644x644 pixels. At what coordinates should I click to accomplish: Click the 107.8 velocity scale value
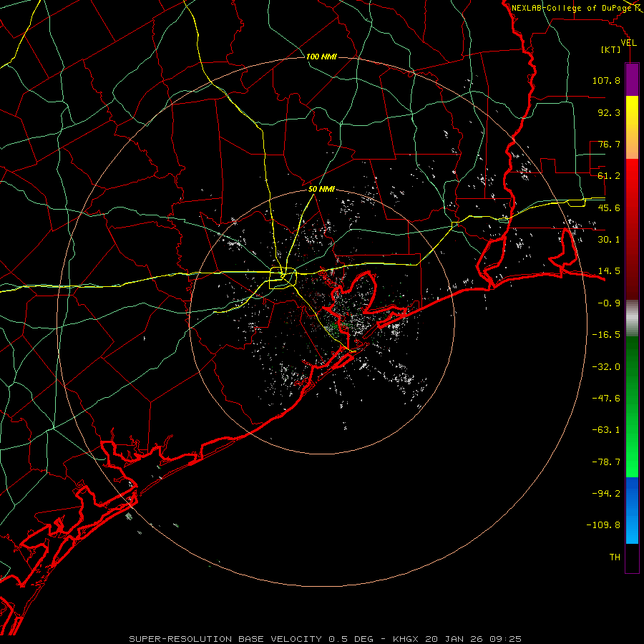click(x=606, y=80)
